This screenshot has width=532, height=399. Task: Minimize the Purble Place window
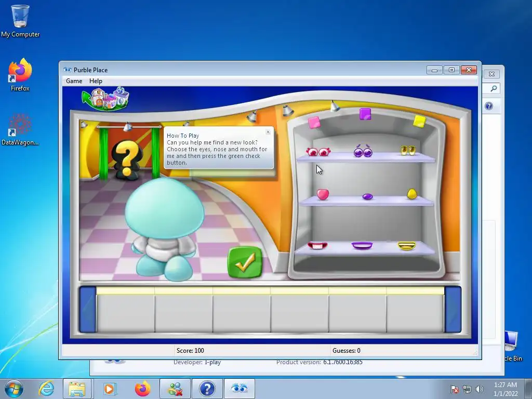coord(434,70)
